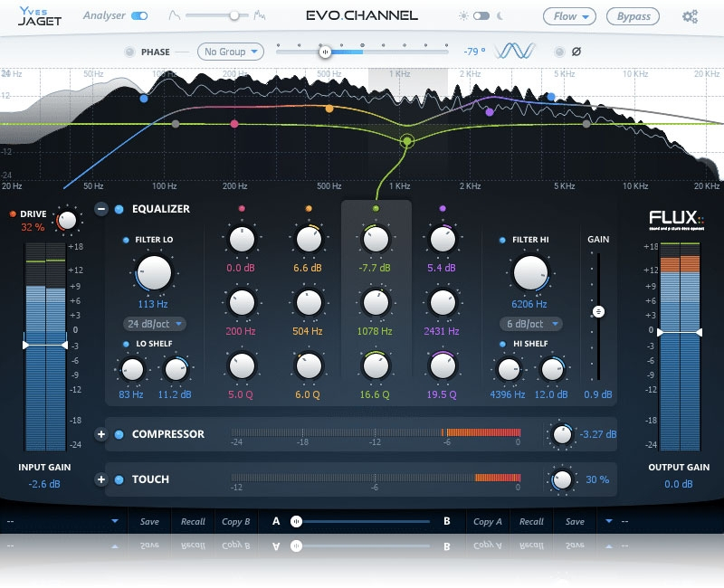Open the settings gear icon
This screenshot has height=588, width=724.
click(690, 16)
